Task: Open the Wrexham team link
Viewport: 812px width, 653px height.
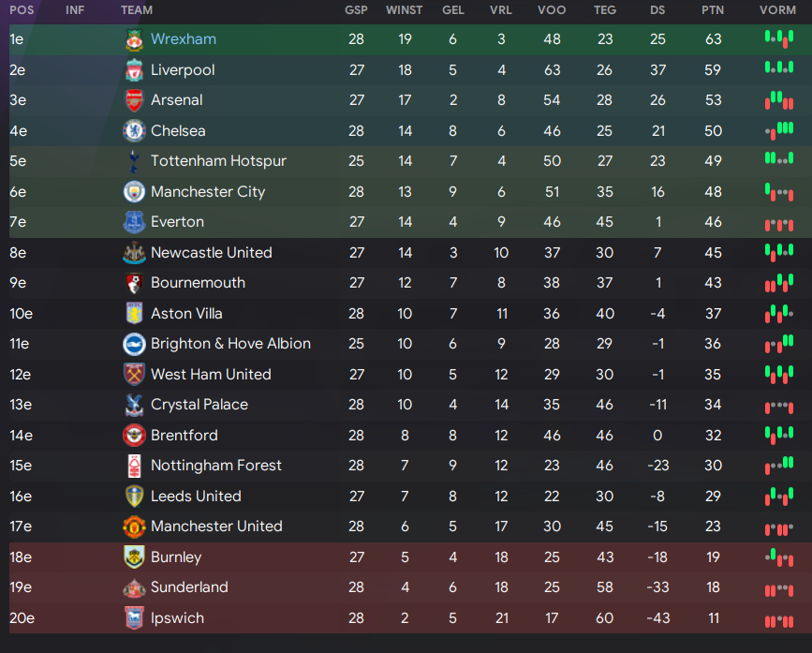Action: click(184, 39)
